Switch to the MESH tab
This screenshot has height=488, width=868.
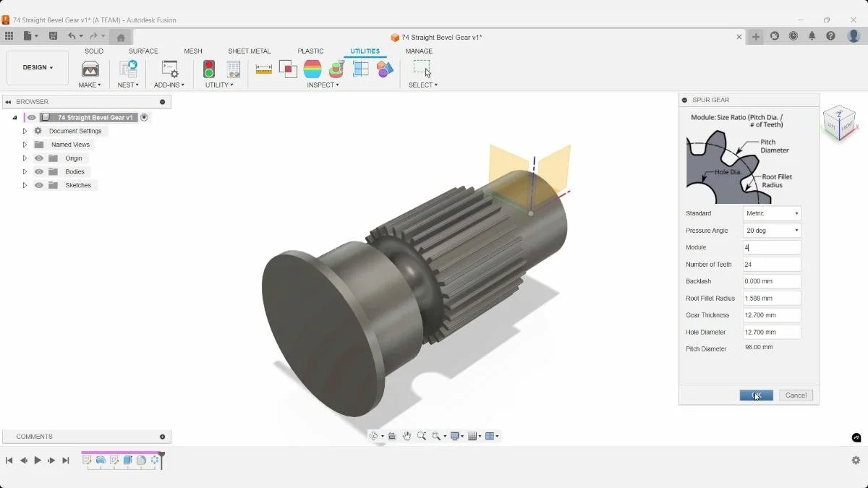tap(193, 51)
